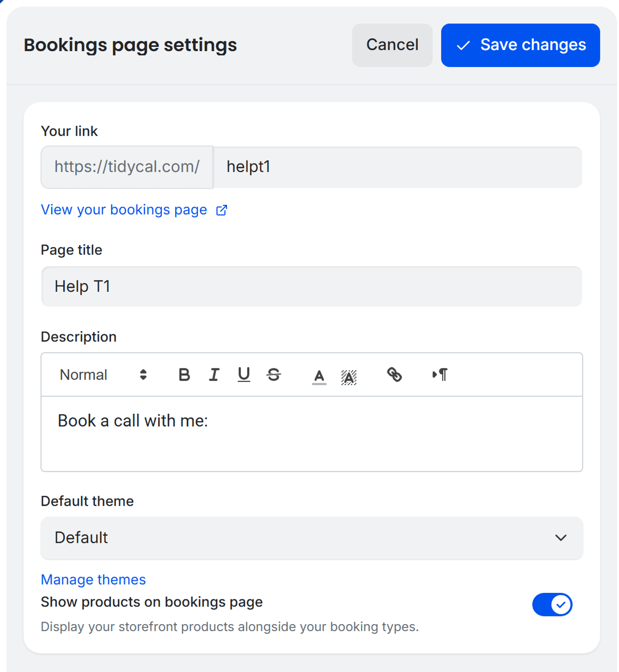This screenshot has width=619, height=672.
Task: Click the Default theme label
Action: coord(87,501)
